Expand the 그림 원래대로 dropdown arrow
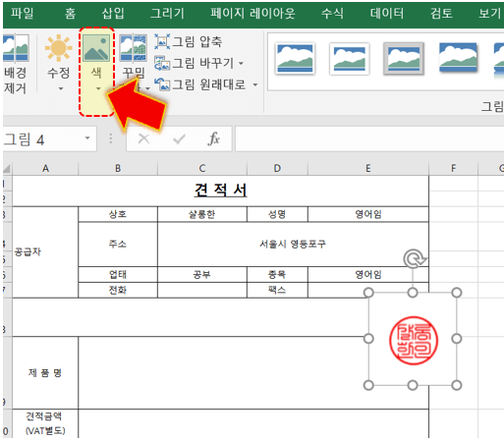 255,85
